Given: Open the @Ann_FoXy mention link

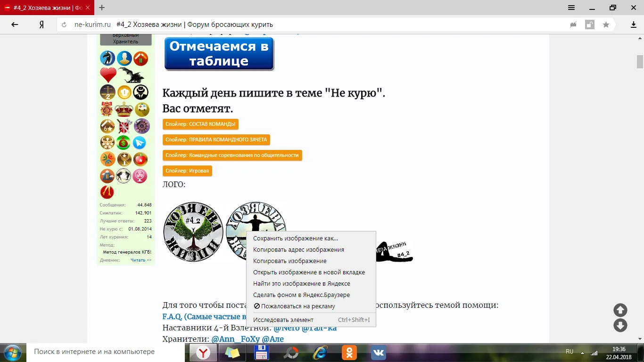Looking at the screenshot, I should [236, 339].
